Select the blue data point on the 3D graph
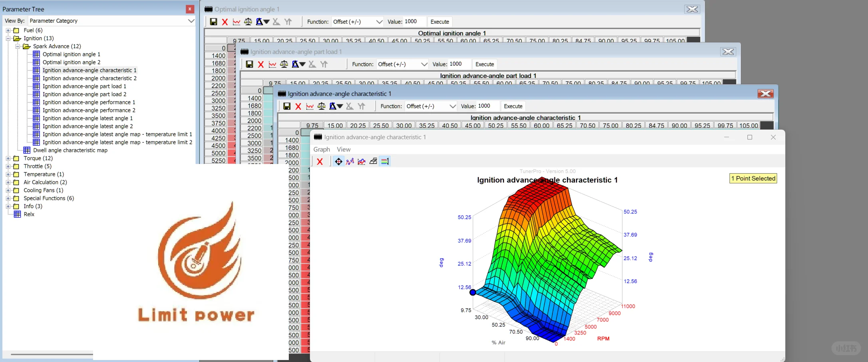This screenshot has width=868, height=362. 473,292
